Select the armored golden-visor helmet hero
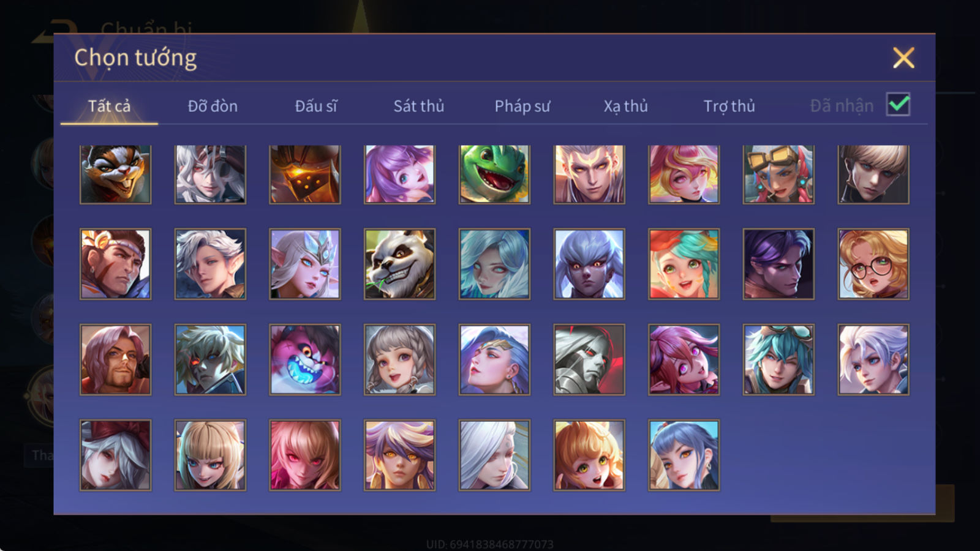The height and width of the screenshot is (551, 980). click(x=304, y=174)
